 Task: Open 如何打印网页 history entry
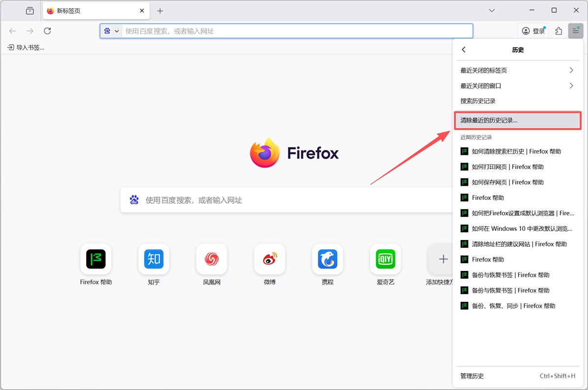[x=508, y=167]
